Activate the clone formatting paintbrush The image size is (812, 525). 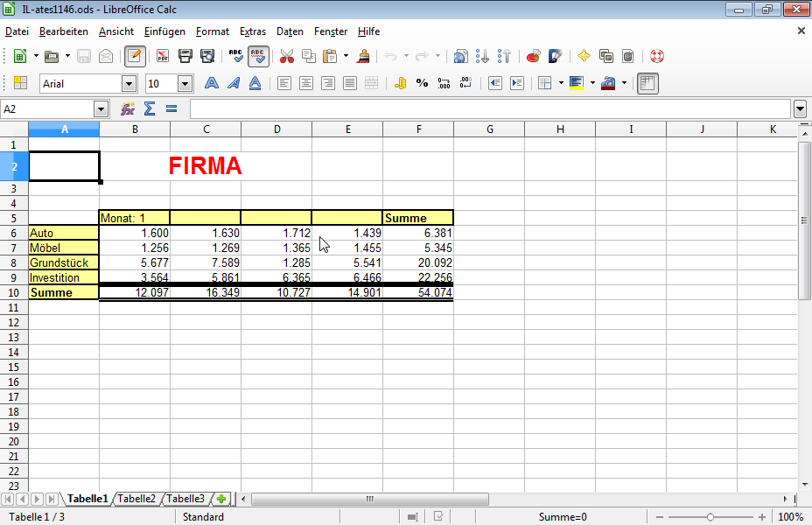pos(363,56)
